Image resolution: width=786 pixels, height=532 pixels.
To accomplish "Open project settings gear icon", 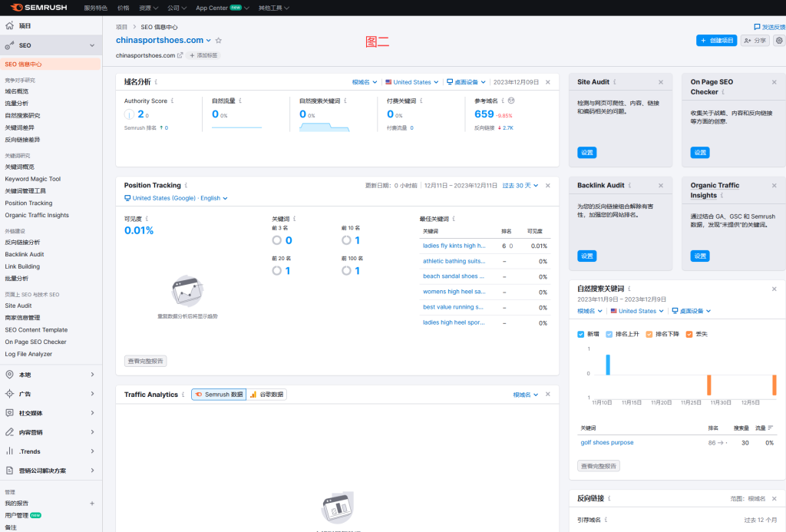I will [x=779, y=41].
